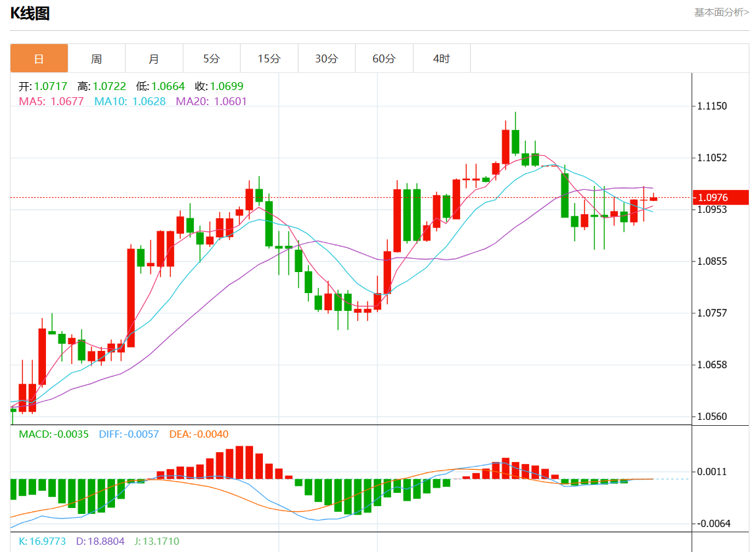This screenshot has height=552, width=756.
Task: Click the 1.0953 price axis label
Action: 712,210
